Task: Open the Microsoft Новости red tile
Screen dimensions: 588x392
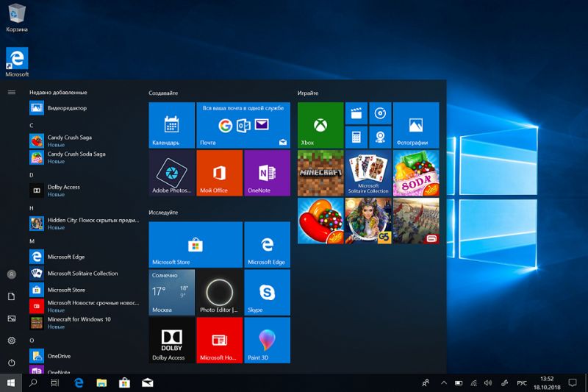Action: pos(219,341)
